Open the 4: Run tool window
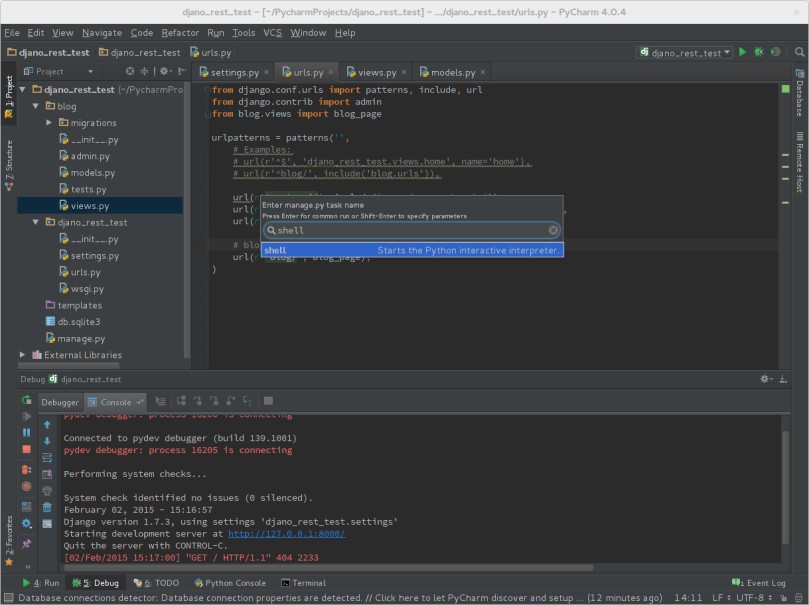Viewport: 809px width, 605px height. pyautogui.click(x=41, y=583)
